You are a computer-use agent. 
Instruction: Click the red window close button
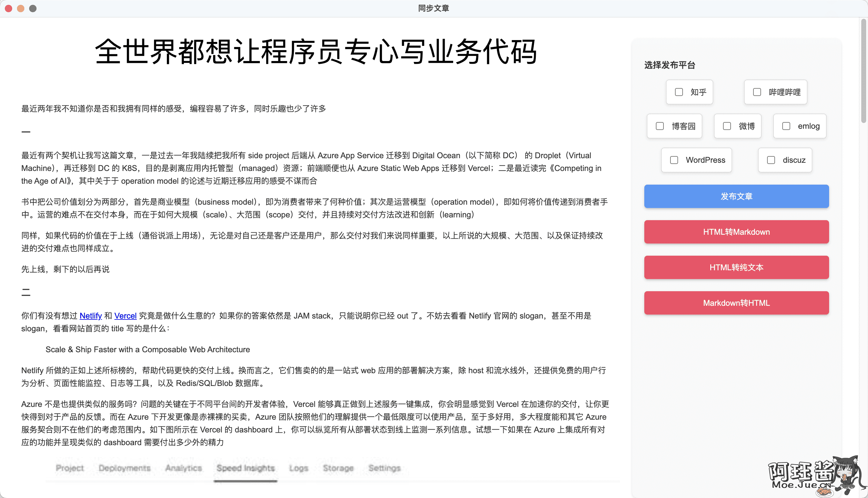coord(9,8)
